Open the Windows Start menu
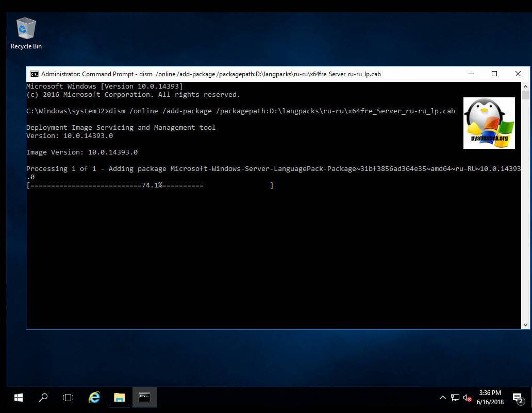The height and width of the screenshot is (413, 532). click(18, 398)
